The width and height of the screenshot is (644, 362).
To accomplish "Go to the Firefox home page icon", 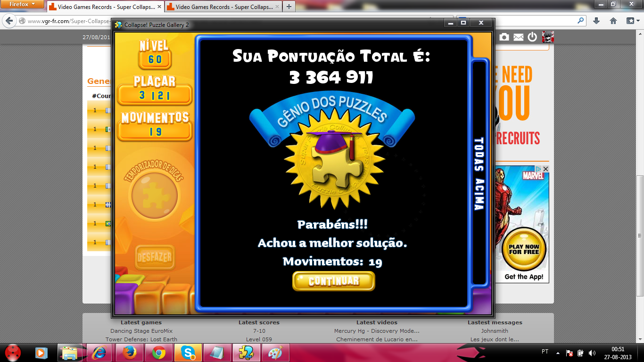I will (613, 21).
